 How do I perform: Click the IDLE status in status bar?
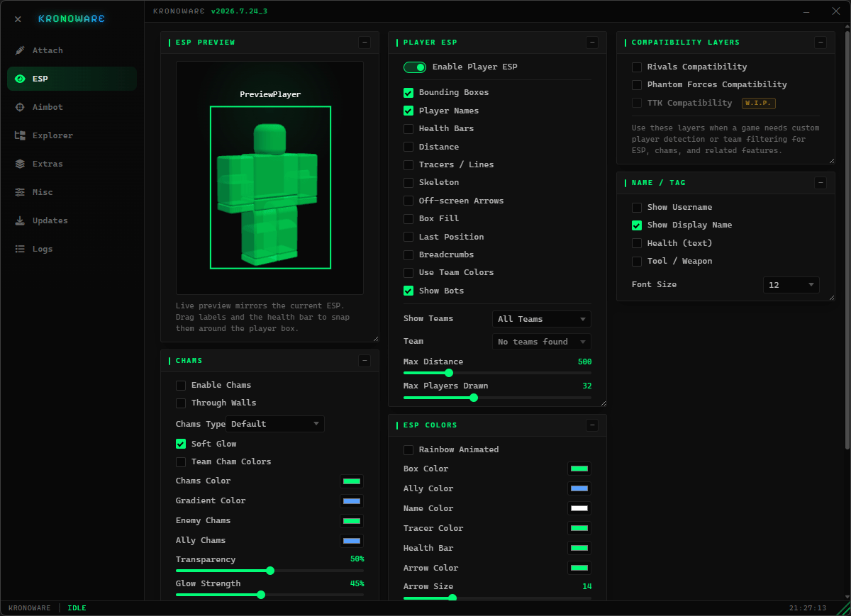point(77,608)
